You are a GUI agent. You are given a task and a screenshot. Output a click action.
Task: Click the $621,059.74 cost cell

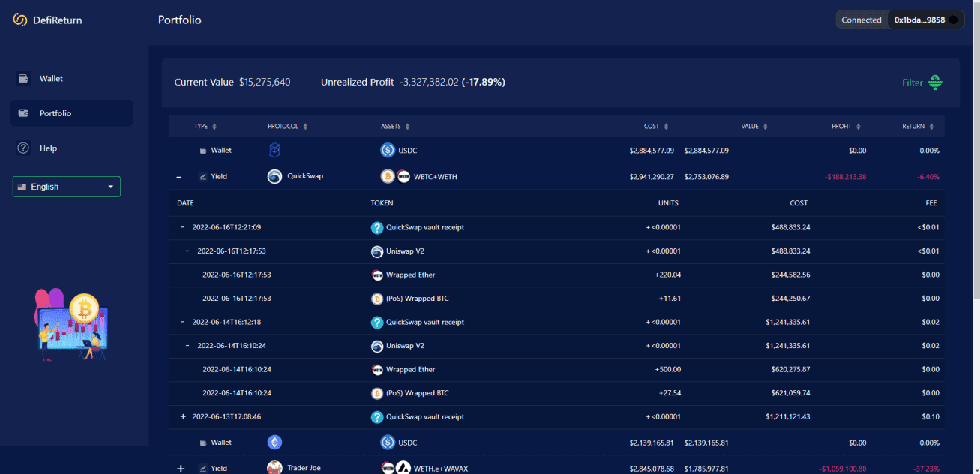click(790, 393)
